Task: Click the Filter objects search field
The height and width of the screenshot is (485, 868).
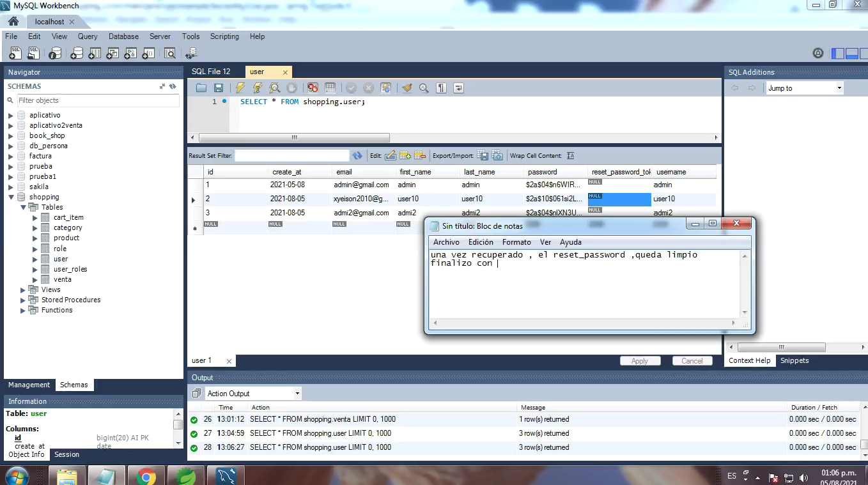Action: 97,100
